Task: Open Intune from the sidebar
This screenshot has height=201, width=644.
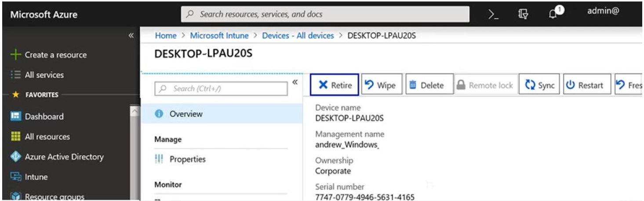Action: (36, 177)
